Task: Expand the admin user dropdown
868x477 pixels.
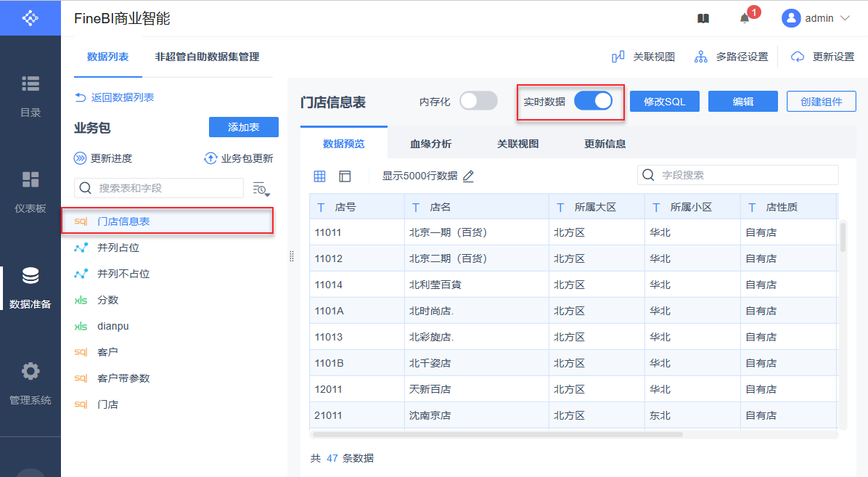Action: [844, 18]
